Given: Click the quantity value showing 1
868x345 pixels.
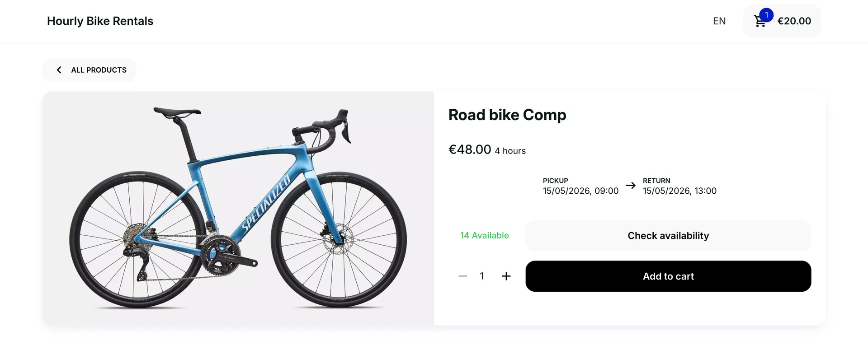Looking at the screenshot, I should click(x=481, y=276).
